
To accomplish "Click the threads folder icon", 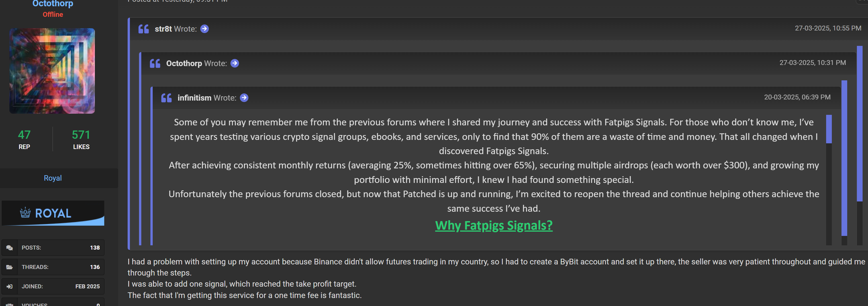I will click(x=9, y=267).
